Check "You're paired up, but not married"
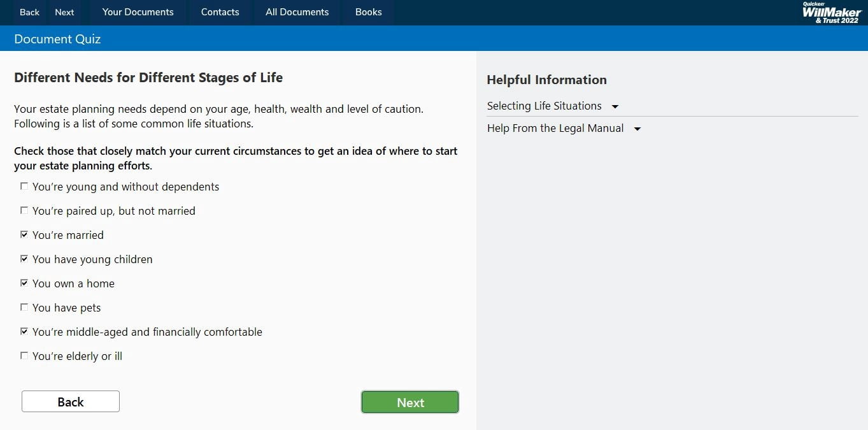Screen dimensions: 868x430 point(24,211)
